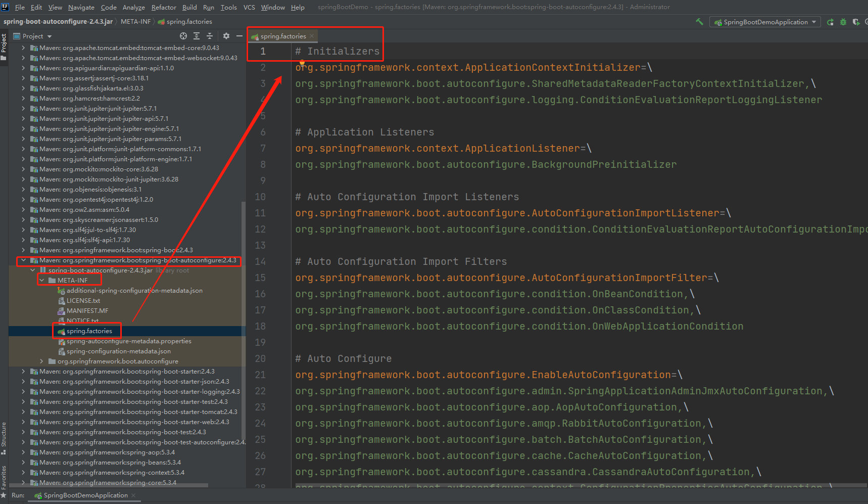Viewport: 868px width, 504px height.
Task: Open the Build menu
Action: pos(189,7)
